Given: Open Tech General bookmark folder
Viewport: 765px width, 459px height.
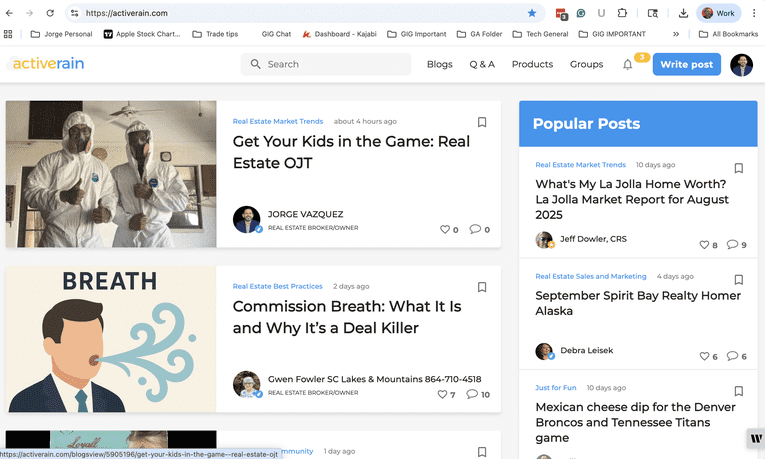Looking at the screenshot, I should click(x=541, y=34).
